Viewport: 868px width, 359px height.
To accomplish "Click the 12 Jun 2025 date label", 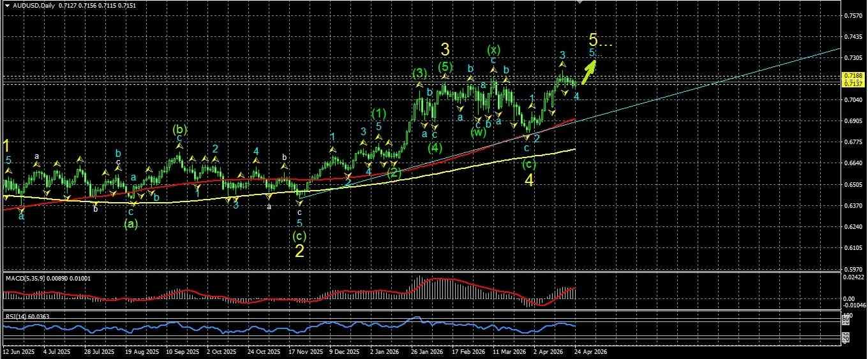I will (x=17, y=351).
